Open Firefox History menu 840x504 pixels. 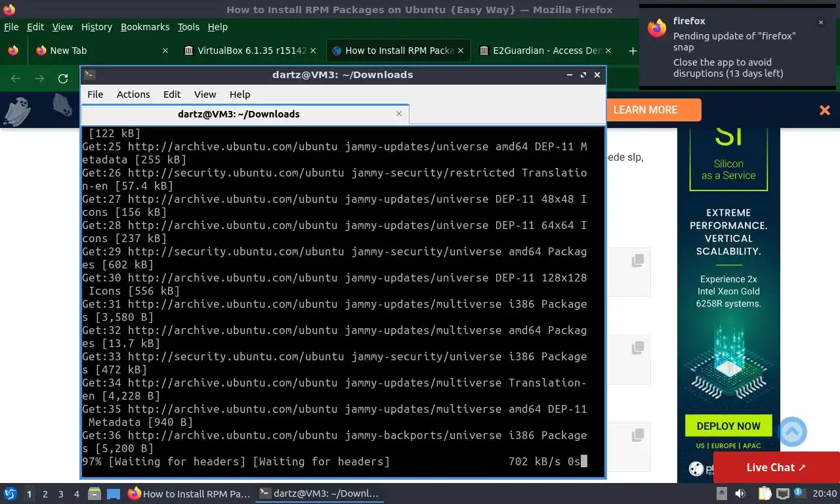click(96, 27)
